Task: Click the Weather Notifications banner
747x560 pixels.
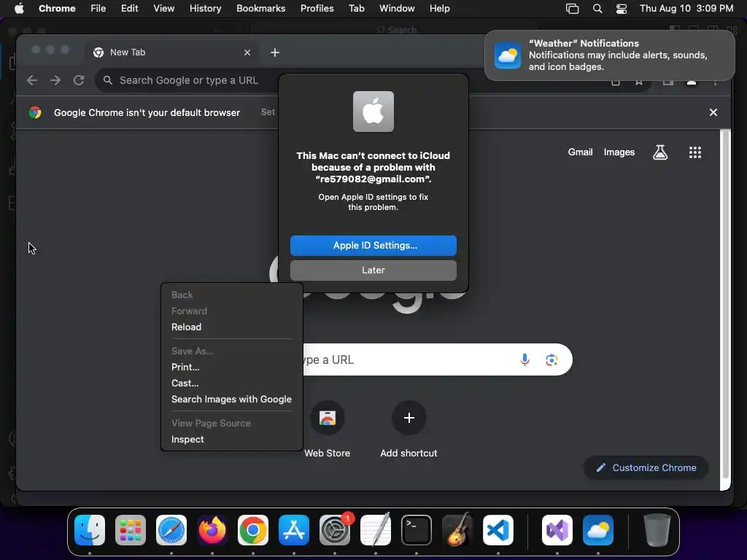Action: [610, 55]
